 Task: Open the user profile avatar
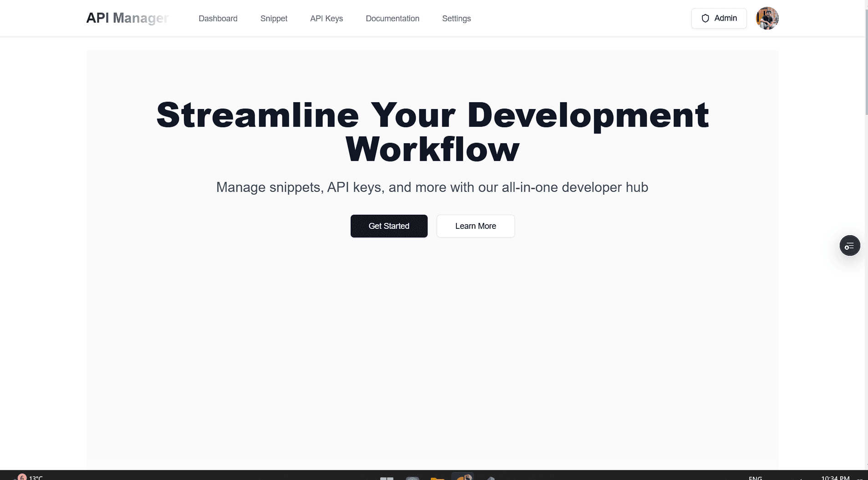coord(767,18)
